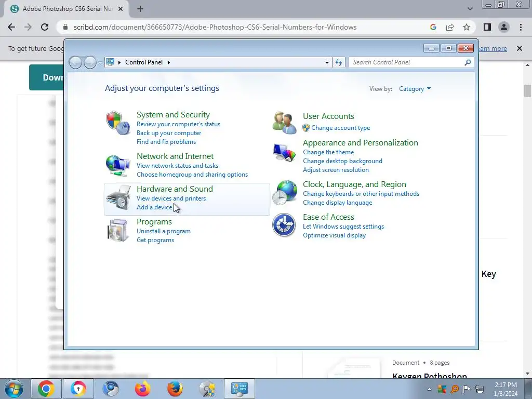This screenshot has height=399, width=532.
Task: Click the Google icon in address bar
Action: pos(433,27)
